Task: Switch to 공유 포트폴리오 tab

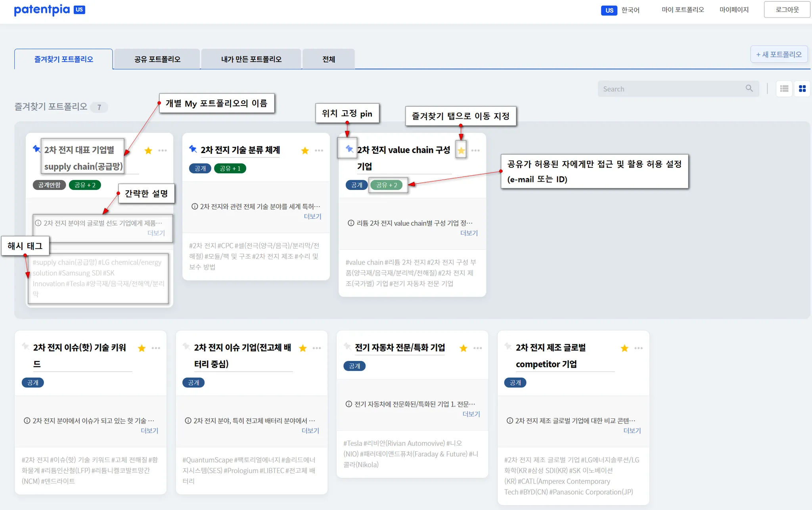Action: (157, 59)
